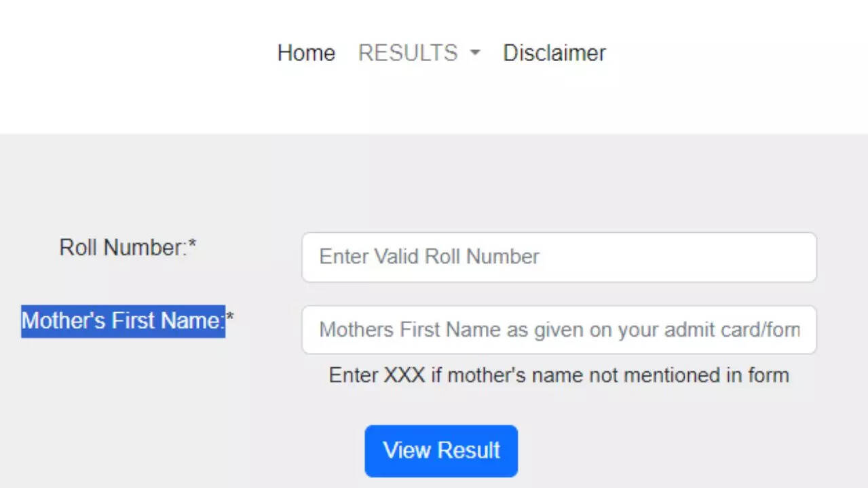Click the "Enter XXX if mother's name" hint
868x488 pixels.
coord(559,375)
